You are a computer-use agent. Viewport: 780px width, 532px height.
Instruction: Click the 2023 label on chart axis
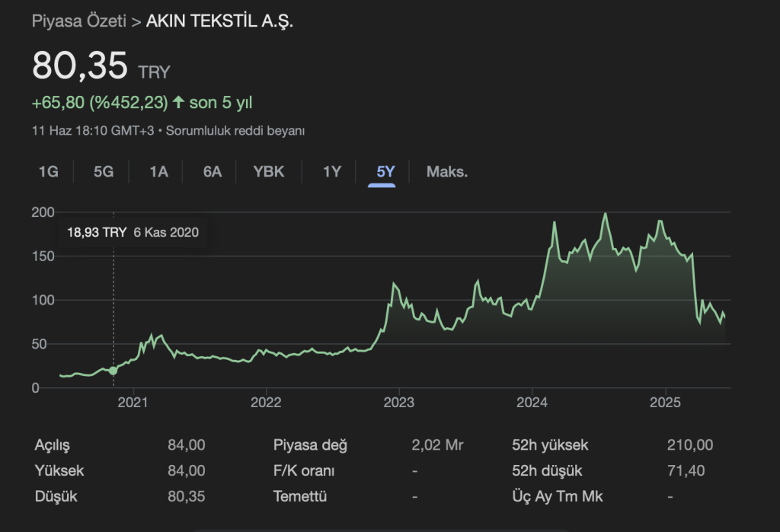(x=400, y=403)
